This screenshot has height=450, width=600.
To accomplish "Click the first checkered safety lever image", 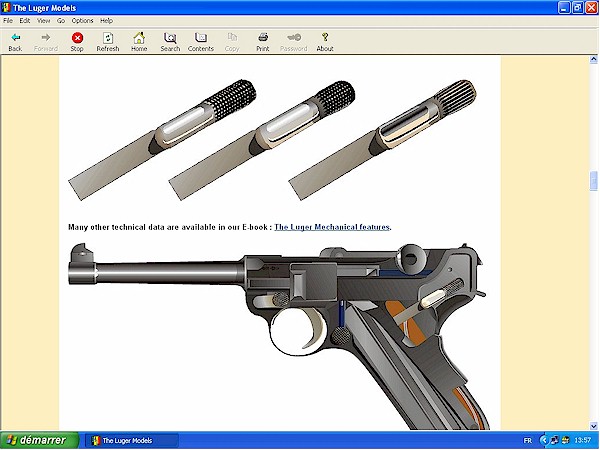I will pyautogui.click(x=162, y=140).
